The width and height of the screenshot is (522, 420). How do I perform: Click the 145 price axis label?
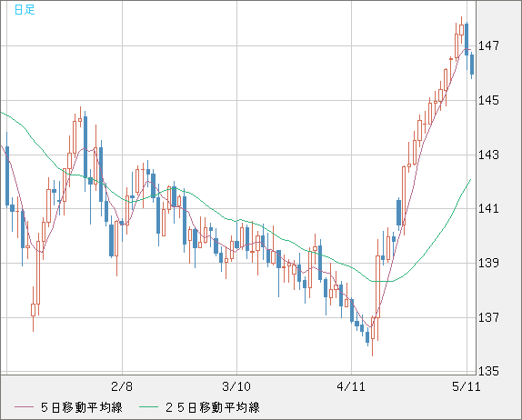click(x=488, y=100)
